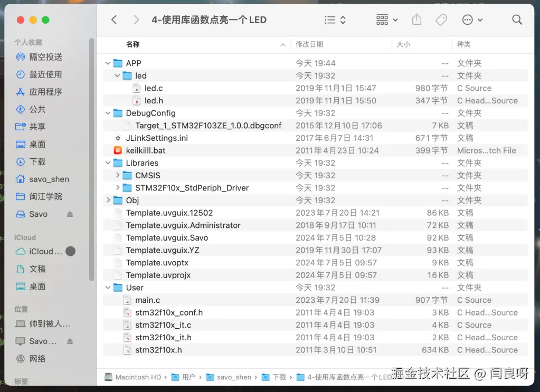The height and width of the screenshot is (392, 540).
Task: Click the forward navigation arrow
Action: click(136, 19)
